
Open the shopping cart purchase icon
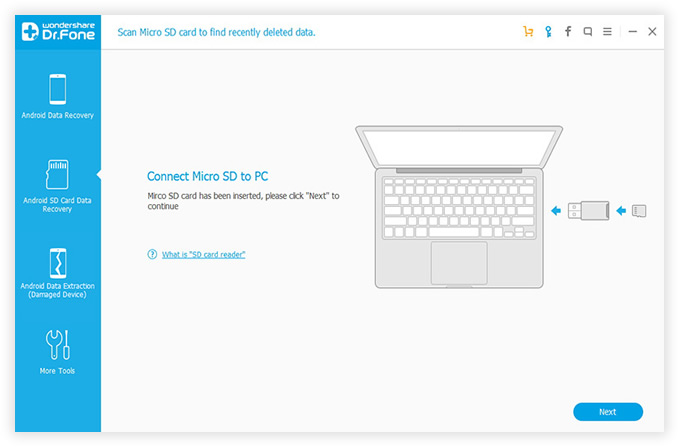pyautogui.click(x=528, y=32)
